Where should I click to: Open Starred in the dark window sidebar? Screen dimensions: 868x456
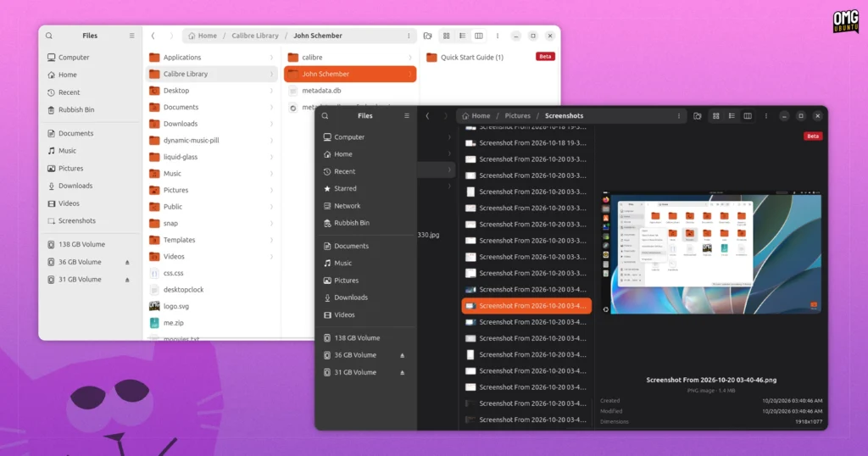point(340,189)
